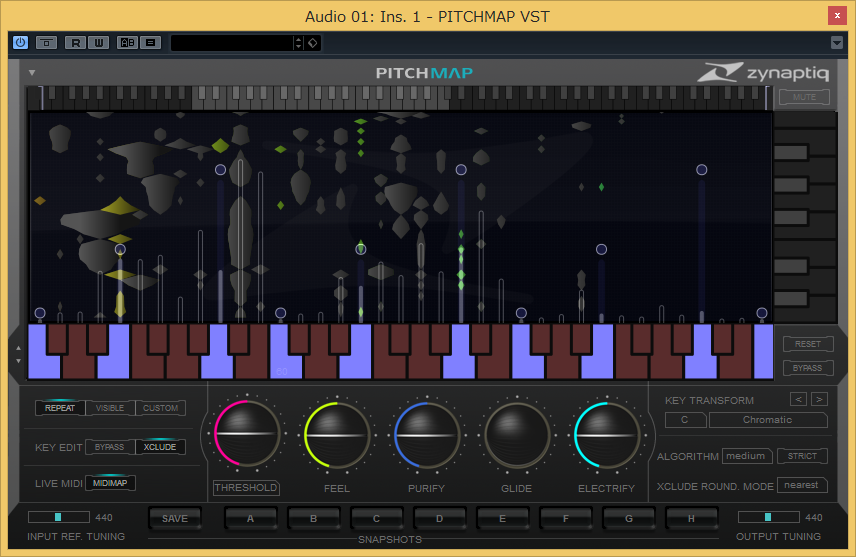Open the Pitchmap menu triangle at top left
Viewport: 856px width, 557px height.
tap(32, 73)
